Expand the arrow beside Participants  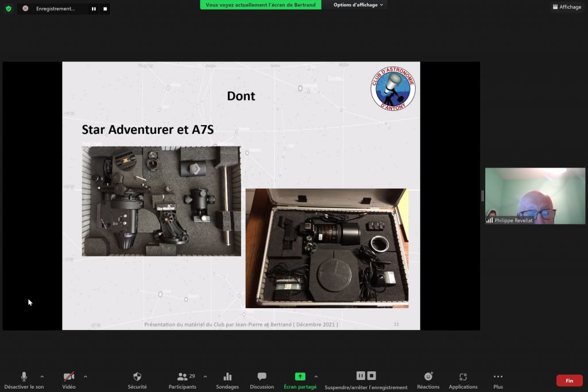[x=205, y=377]
